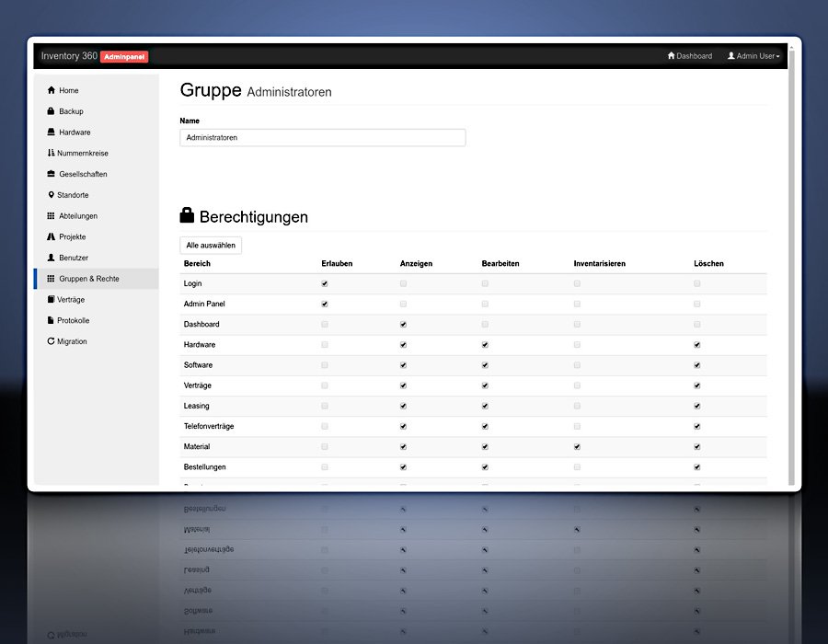The width and height of the screenshot is (828, 644).
Task: Uncheck Erlauben for Admin Panel row
Action: click(x=325, y=304)
